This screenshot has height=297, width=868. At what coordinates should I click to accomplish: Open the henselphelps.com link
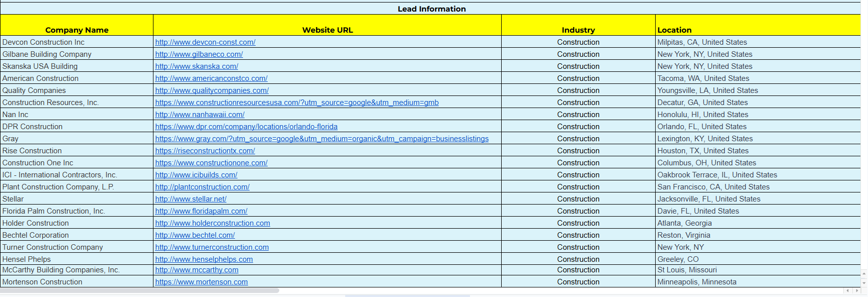click(x=204, y=259)
